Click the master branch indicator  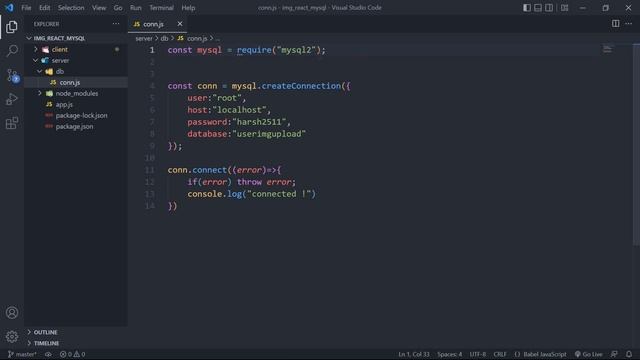(22, 354)
